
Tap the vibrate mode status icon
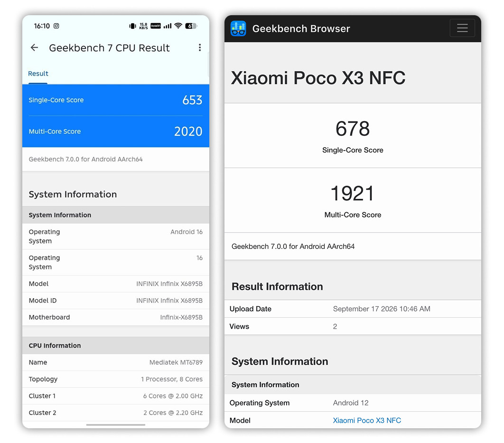pyautogui.click(x=132, y=26)
